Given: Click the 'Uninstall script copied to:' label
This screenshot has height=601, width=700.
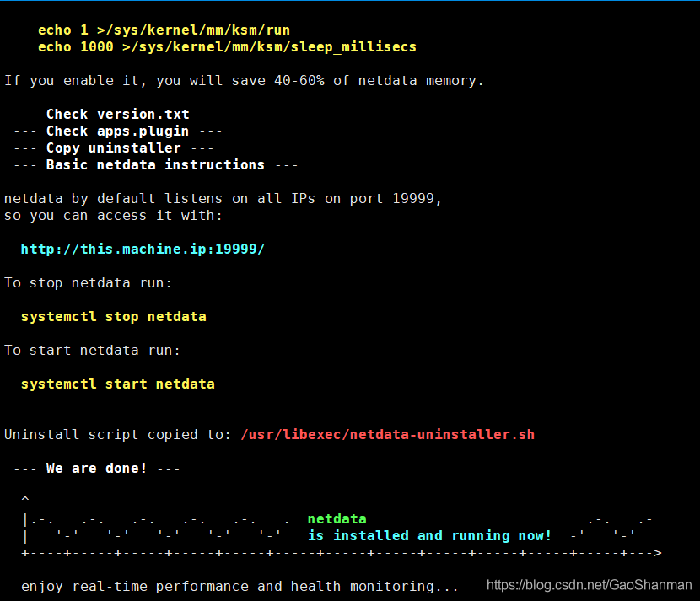Looking at the screenshot, I should 118,435.
